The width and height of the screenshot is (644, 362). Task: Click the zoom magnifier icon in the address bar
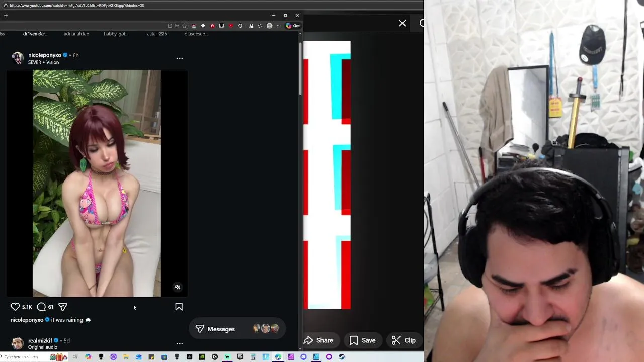(177, 26)
